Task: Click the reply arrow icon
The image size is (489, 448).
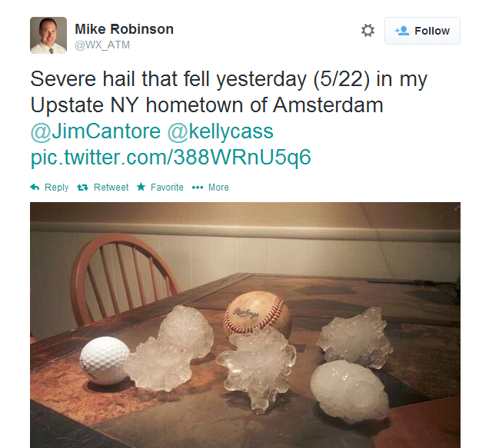Action: tap(35, 187)
